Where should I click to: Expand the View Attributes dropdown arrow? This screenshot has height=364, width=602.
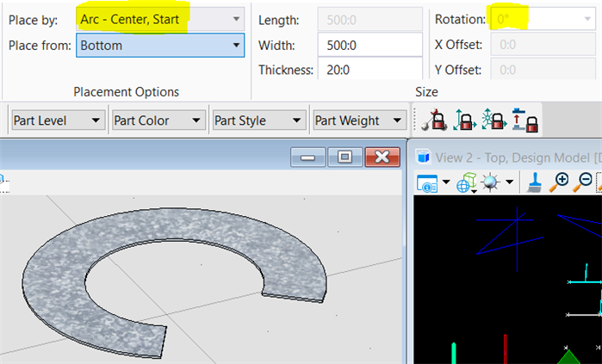point(446,182)
